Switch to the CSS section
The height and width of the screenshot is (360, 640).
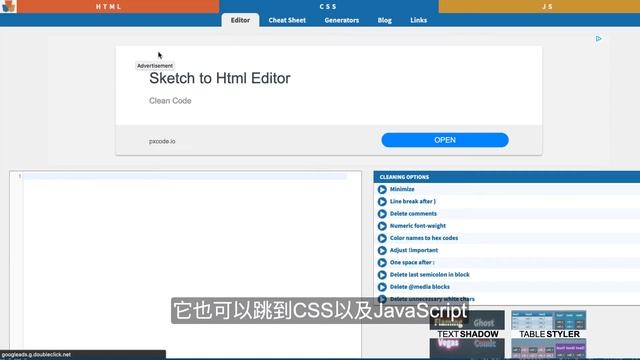[329, 7]
